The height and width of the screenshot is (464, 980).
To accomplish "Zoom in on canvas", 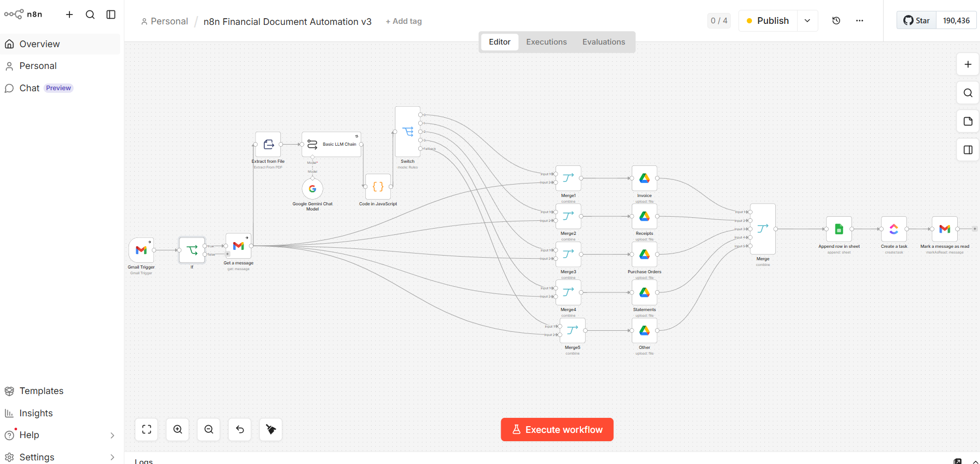I will tap(178, 429).
